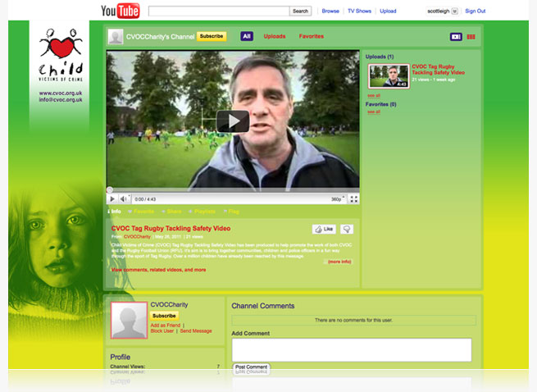The height and width of the screenshot is (392, 537).
Task: Click the 0:00 / 4:43 time display
Action: (145, 199)
